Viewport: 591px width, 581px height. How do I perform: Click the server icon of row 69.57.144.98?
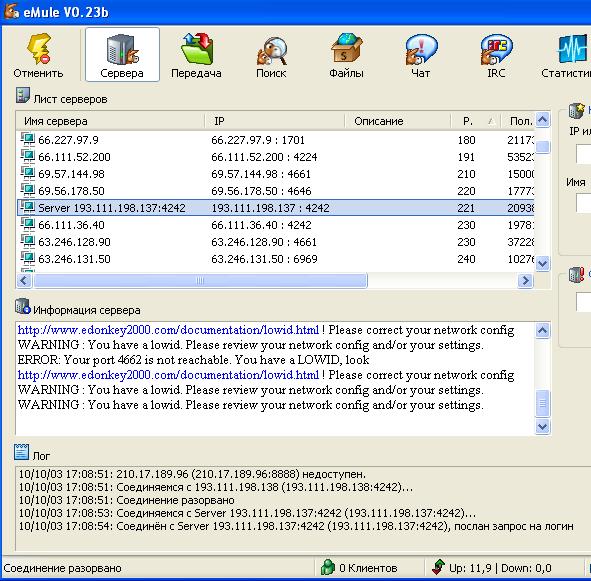[28, 173]
